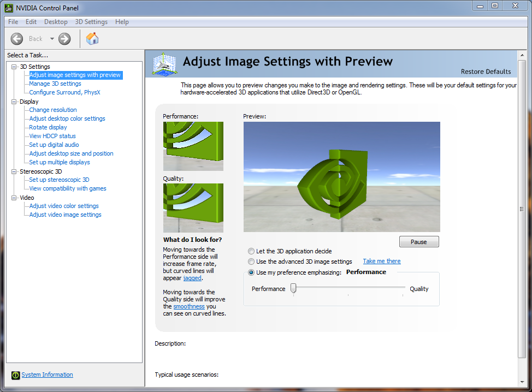
Task: Open the home page via the toolbar icon
Action: click(x=92, y=39)
